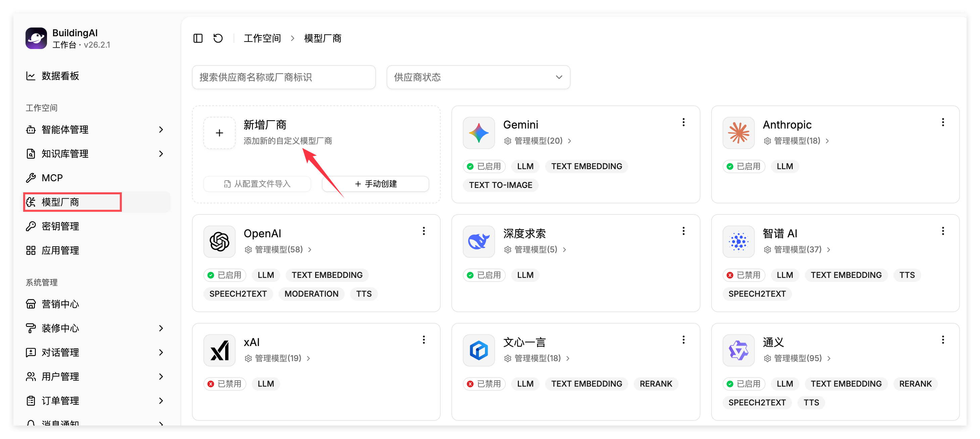Click the Gemini logo icon
This screenshot has width=980, height=439.
[479, 133]
